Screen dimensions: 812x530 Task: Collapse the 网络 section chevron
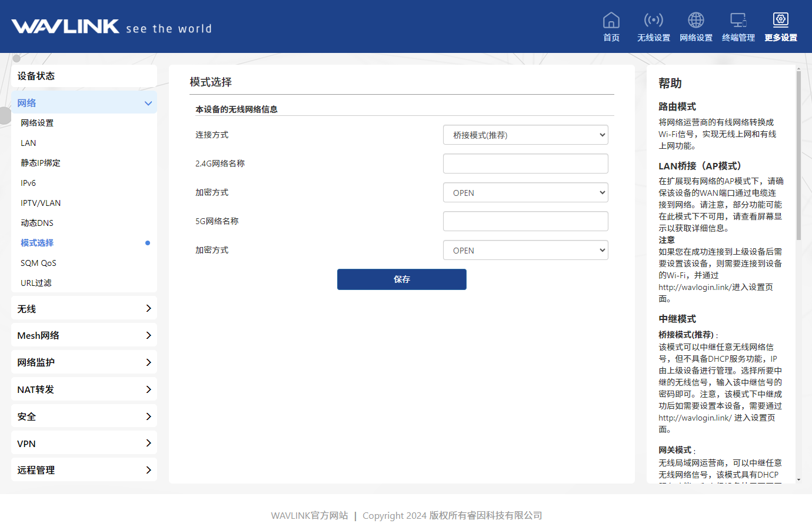[x=148, y=104]
